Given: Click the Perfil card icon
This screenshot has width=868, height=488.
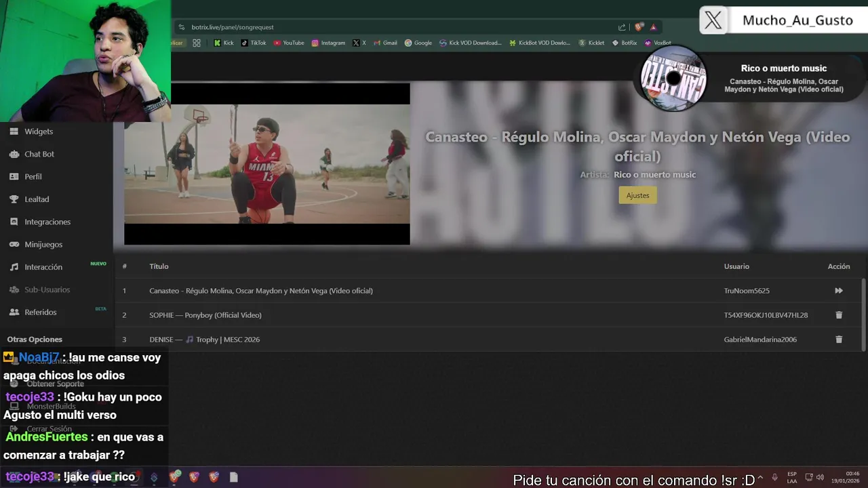Looking at the screenshot, I should pyautogui.click(x=14, y=176).
